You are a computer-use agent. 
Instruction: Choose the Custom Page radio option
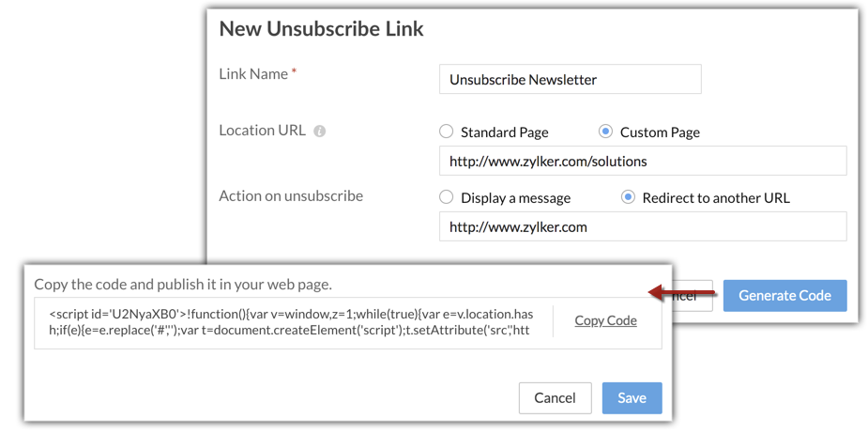pos(605,132)
